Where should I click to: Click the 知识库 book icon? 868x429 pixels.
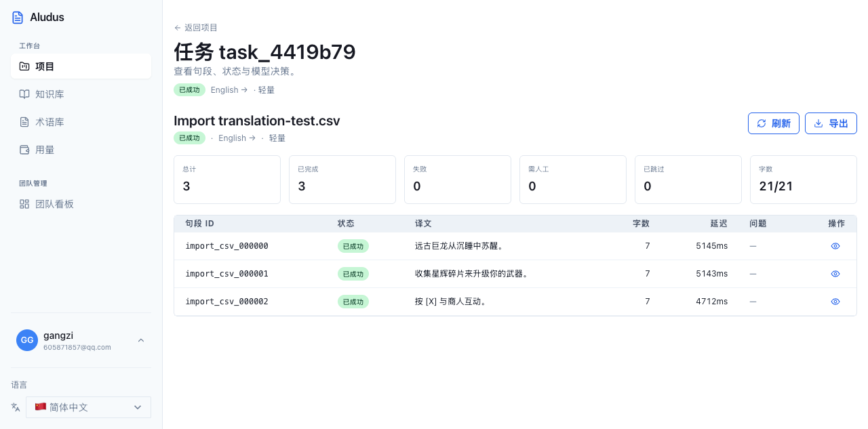point(24,94)
